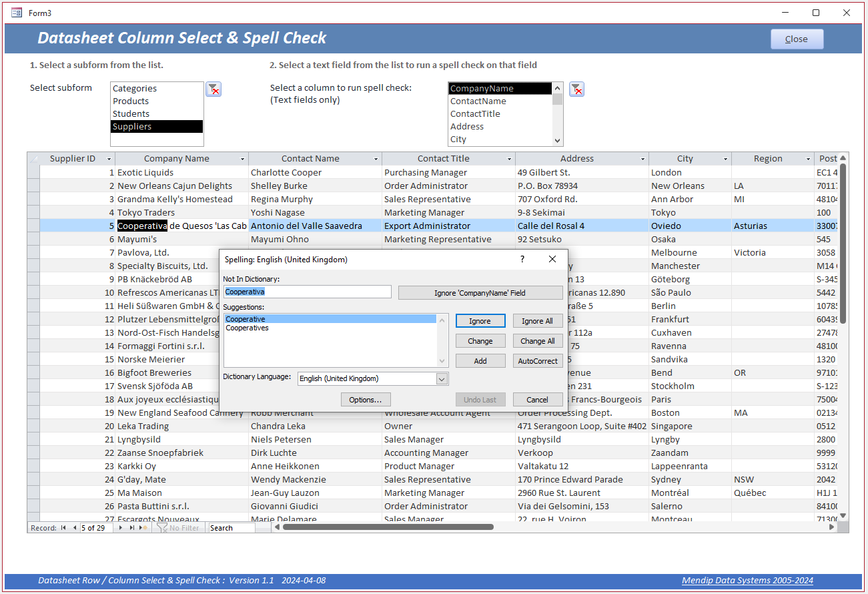Click Ignore 'CompanyName' Field button
Viewport: 868px width, 594px height.
coord(480,293)
